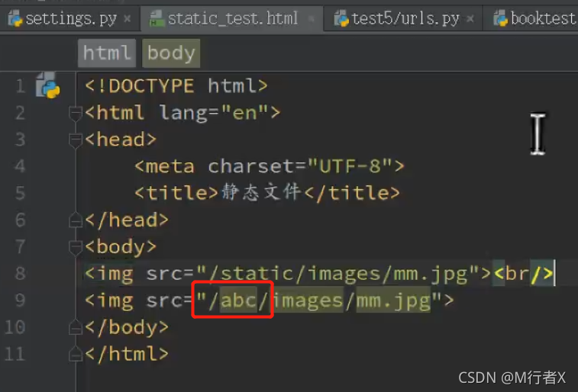The image size is (578, 392).
Task: Click the 静态文件 title text
Action: click(261, 192)
